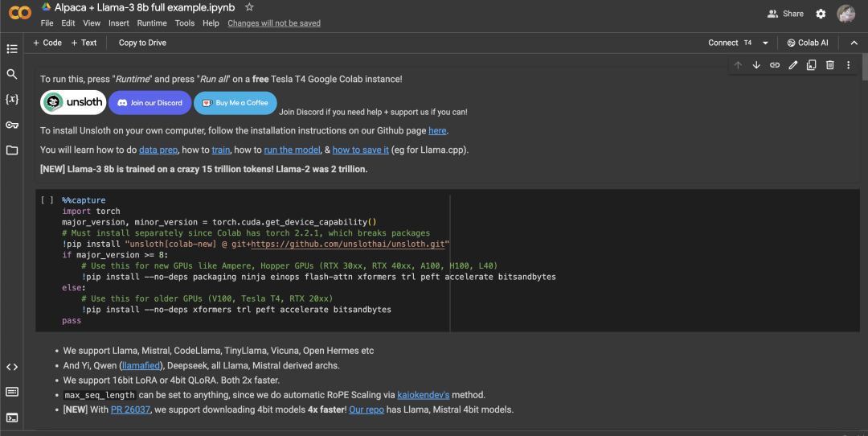Open the code snippets panel
Screen dimensions: 868x436
[11, 367]
